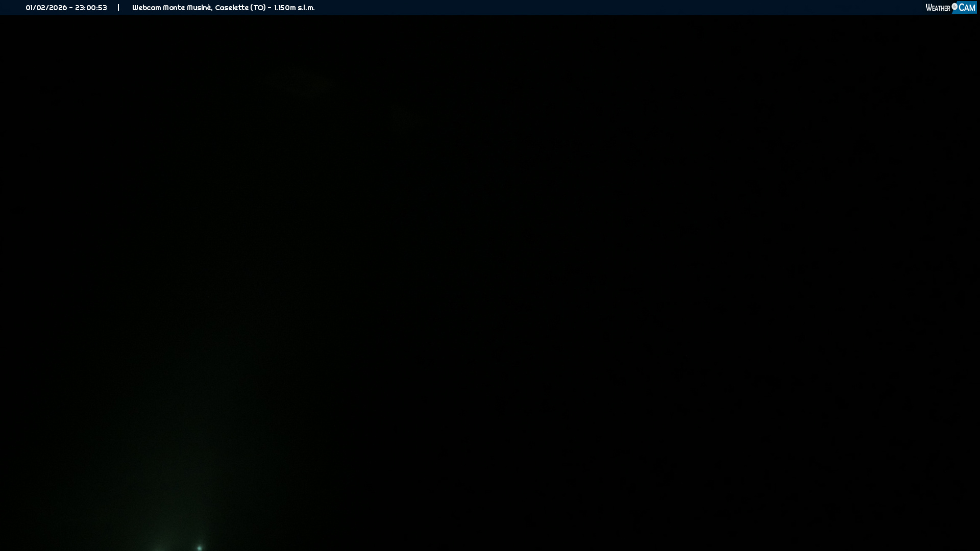Screen dimensions: 980x551
Task: Click the time 23:00:53 in the header
Action: 91,8
